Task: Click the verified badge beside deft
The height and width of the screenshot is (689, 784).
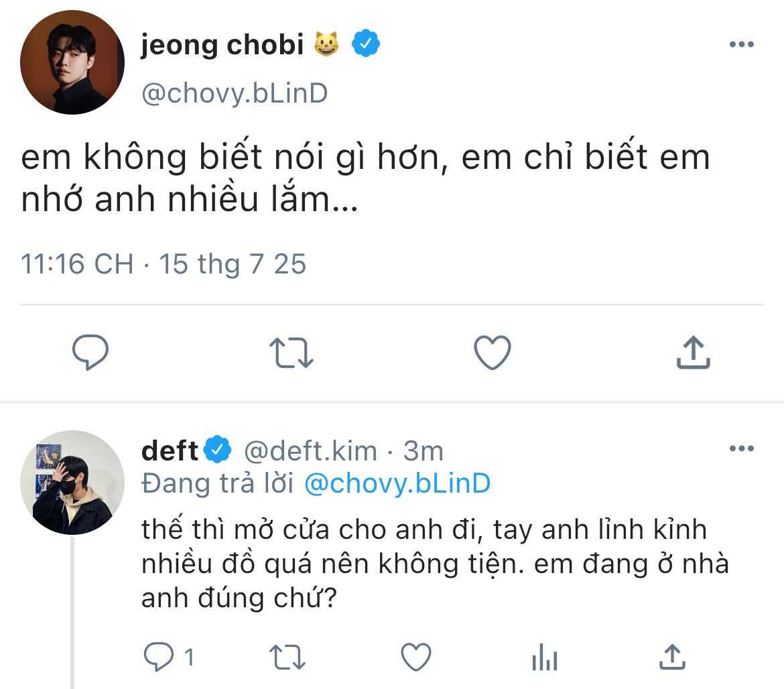Action: tap(217, 451)
